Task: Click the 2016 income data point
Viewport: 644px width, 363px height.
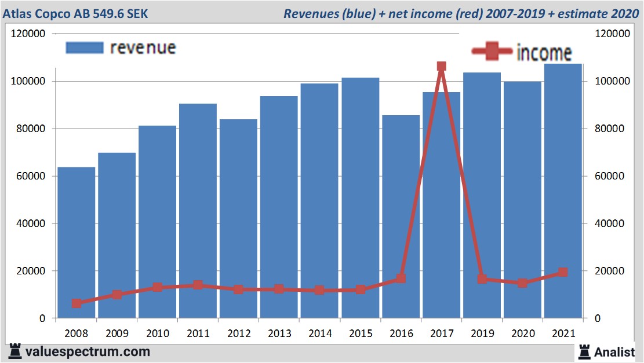Action: coord(401,278)
